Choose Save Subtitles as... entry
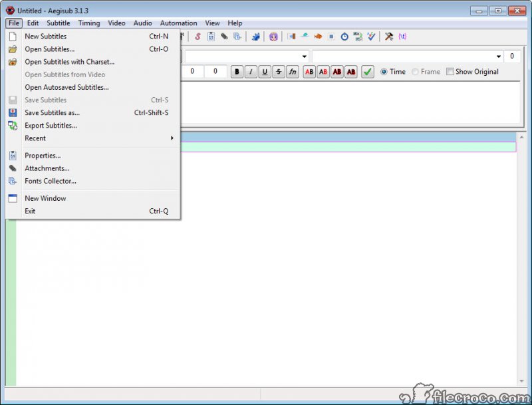This screenshot has height=405, width=532. pyautogui.click(x=92, y=112)
